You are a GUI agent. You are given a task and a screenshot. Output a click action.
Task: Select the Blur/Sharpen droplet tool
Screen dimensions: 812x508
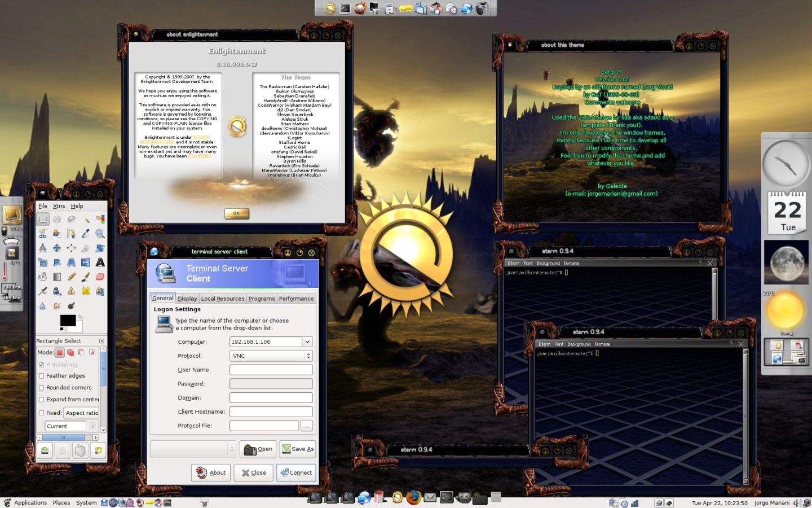43,305
